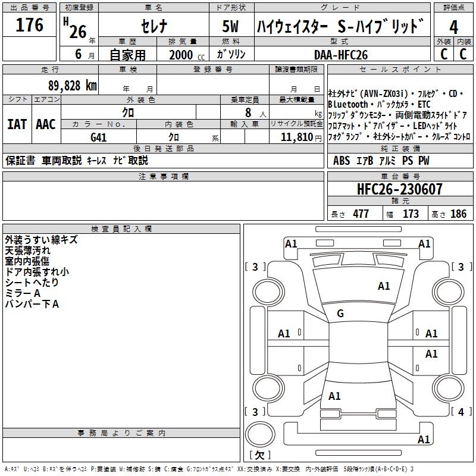Click the car name セレナ
Viewport: 476px width, 476px height.
click(154, 26)
